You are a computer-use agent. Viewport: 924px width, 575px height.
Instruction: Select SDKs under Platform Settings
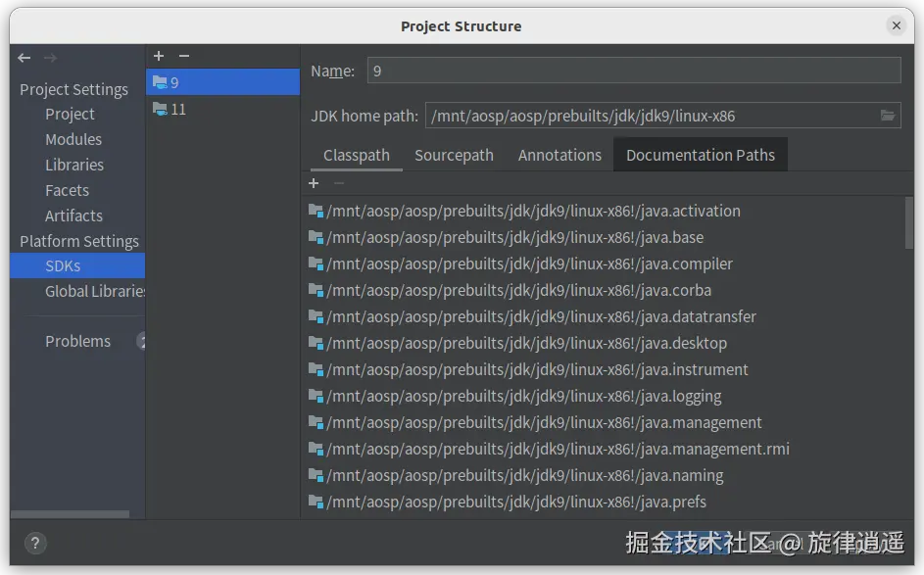(77, 265)
